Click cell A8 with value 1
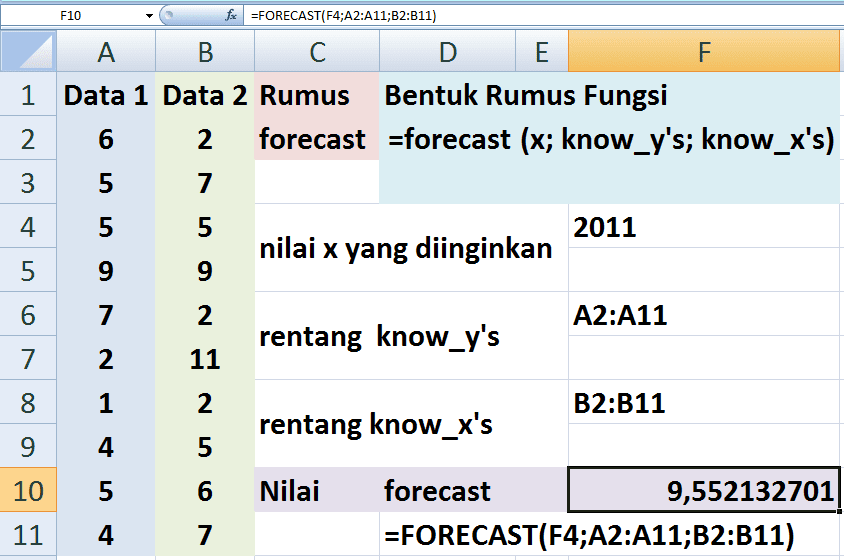The image size is (844, 560). coord(106,402)
